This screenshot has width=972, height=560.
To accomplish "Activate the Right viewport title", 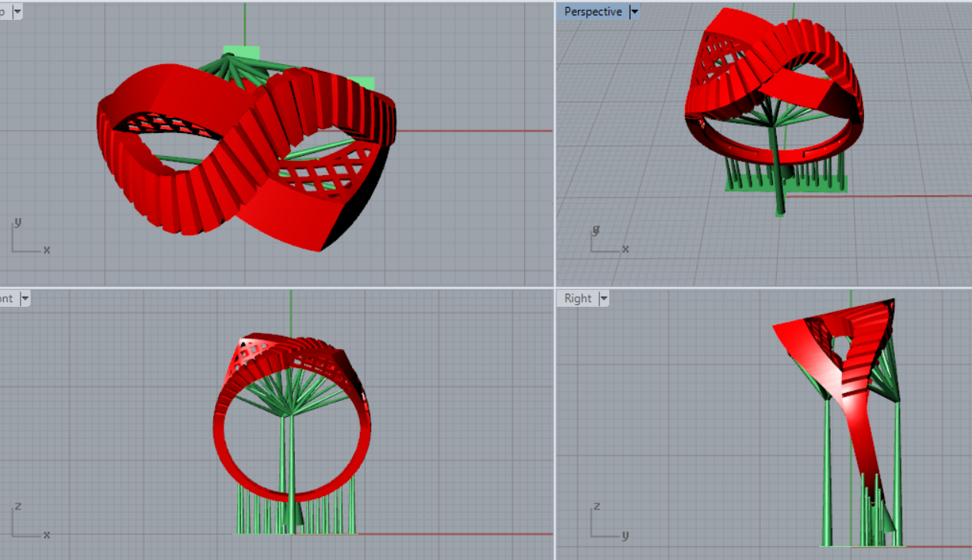I will (x=578, y=298).
